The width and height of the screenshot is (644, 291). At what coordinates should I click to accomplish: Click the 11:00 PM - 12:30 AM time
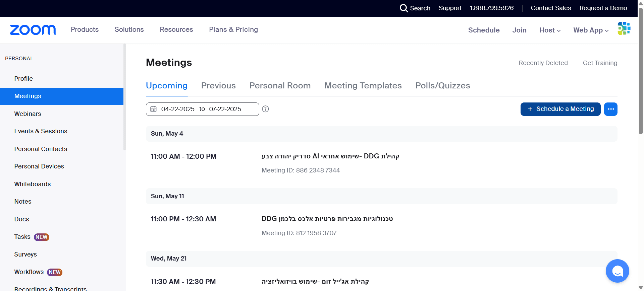pyautogui.click(x=183, y=219)
